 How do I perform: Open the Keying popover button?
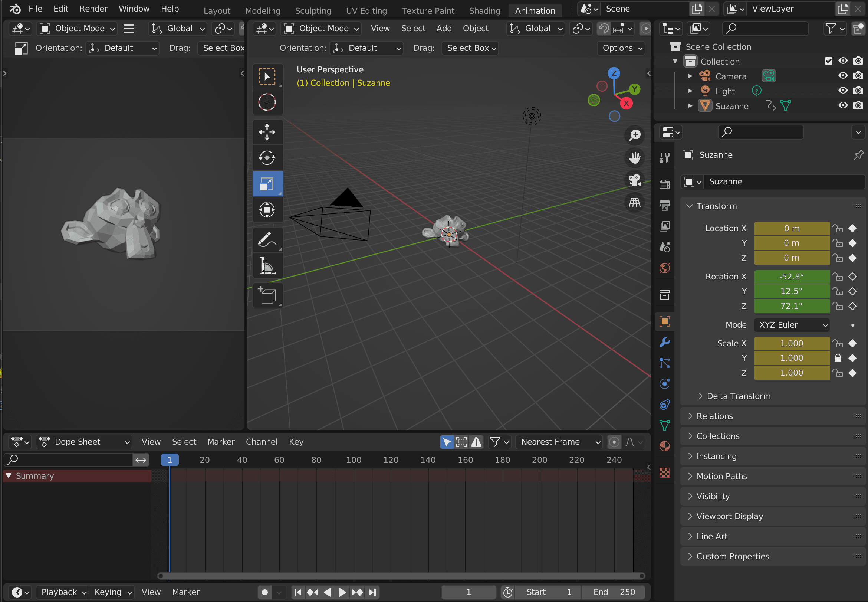click(x=112, y=593)
